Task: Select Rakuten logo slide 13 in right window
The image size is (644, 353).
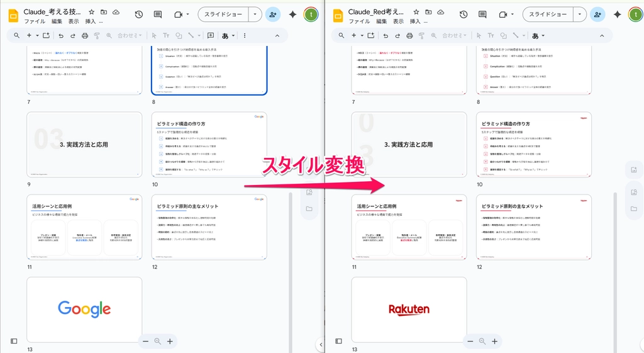Action: coord(409,310)
